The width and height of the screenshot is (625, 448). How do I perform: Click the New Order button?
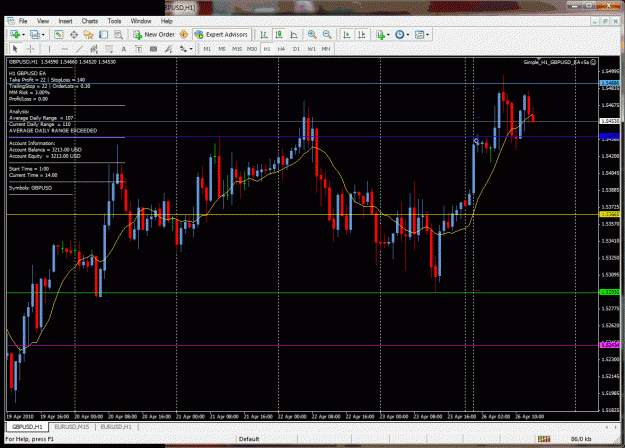[x=154, y=35]
